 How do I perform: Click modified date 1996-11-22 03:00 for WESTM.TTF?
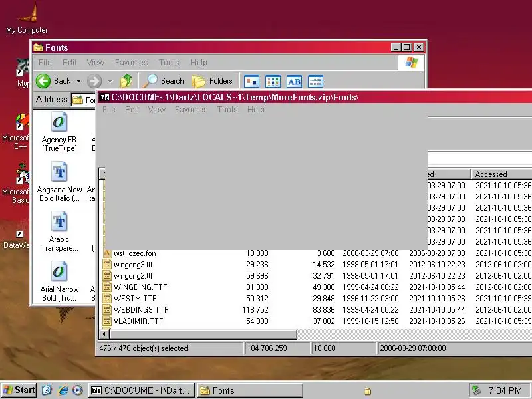coord(370,298)
